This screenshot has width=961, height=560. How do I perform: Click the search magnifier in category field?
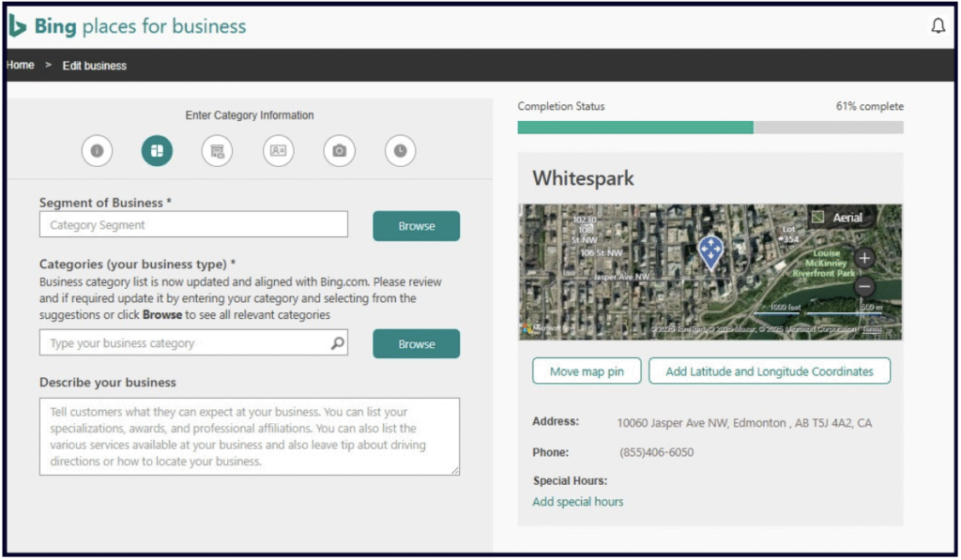point(338,343)
